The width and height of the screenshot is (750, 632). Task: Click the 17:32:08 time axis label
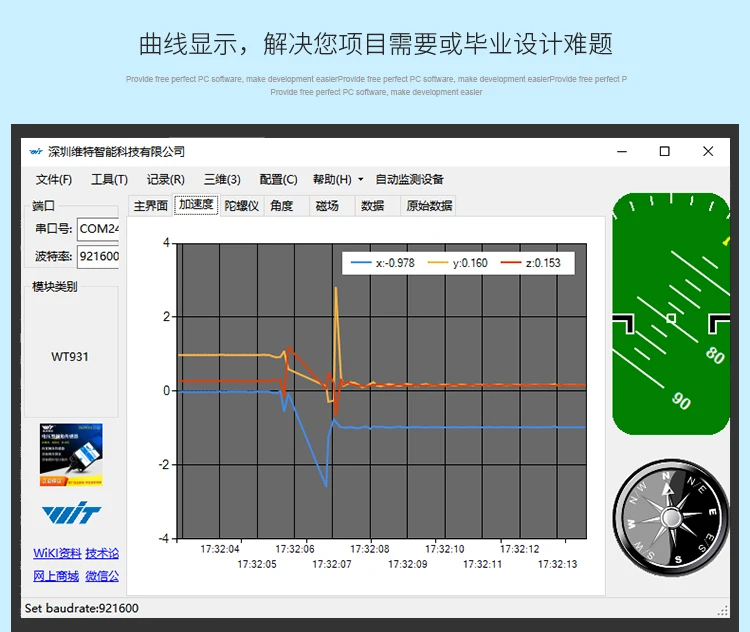tap(370, 549)
